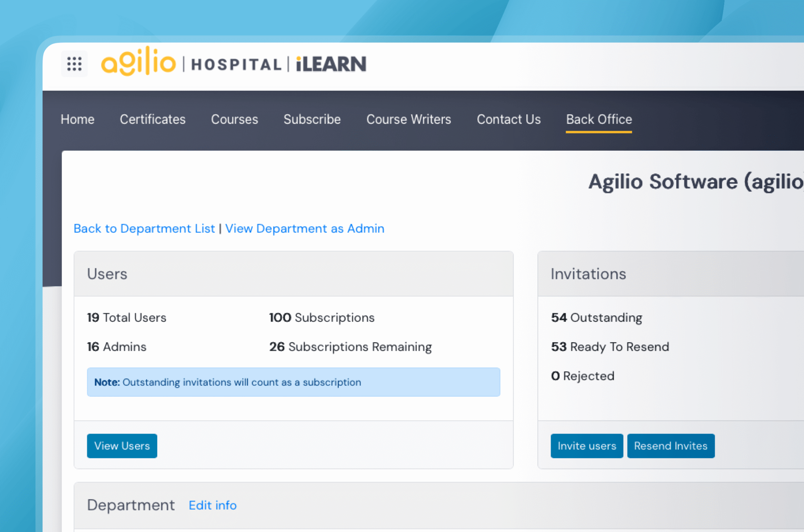Follow the Back to Department List link

pyautogui.click(x=144, y=229)
